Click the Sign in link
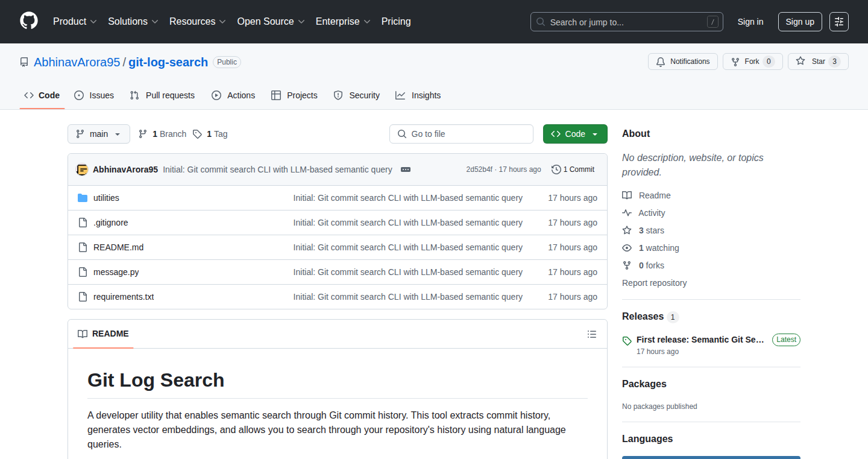The image size is (868, 459). point(750,22)
